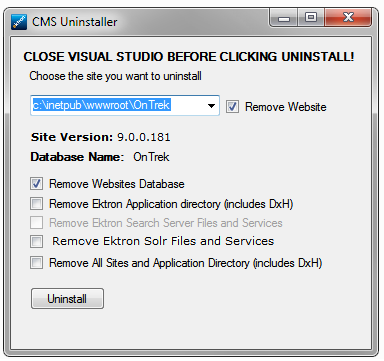This screenshot has height=361, width=384.
Task: Tick Remove All Sites and Application Directory box
Action: (36, 262)
